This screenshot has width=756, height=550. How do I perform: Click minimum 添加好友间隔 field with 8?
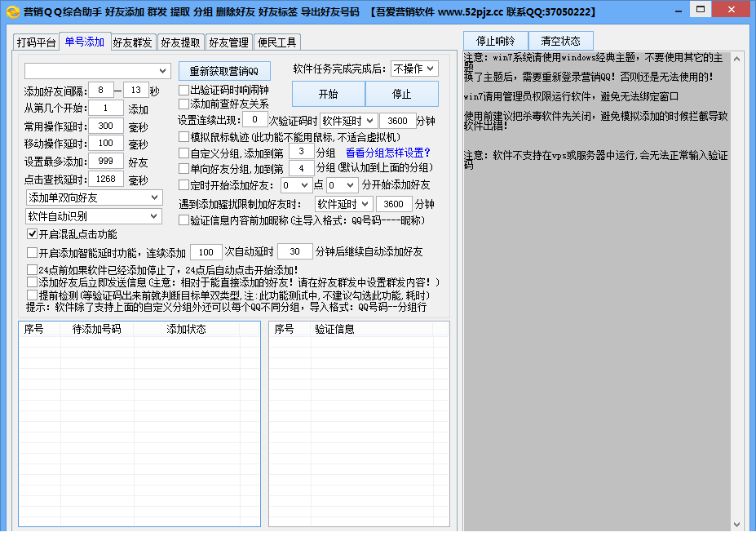click(x=101, y=91)
